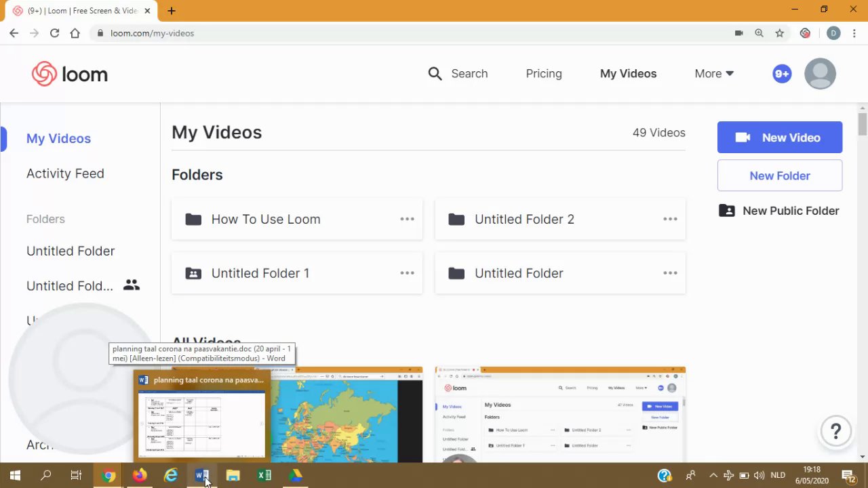Click the Search label in the header
Screen dimensions: 868x488
(469, 74)
